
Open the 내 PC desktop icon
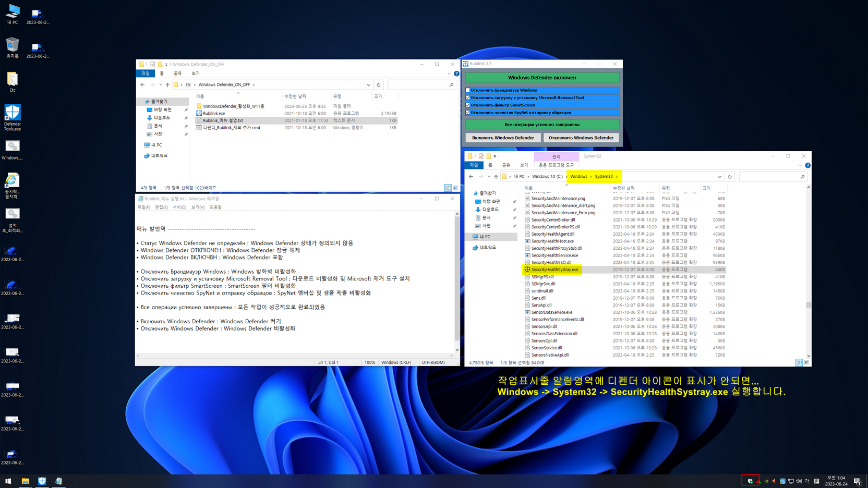pos(13,14)
